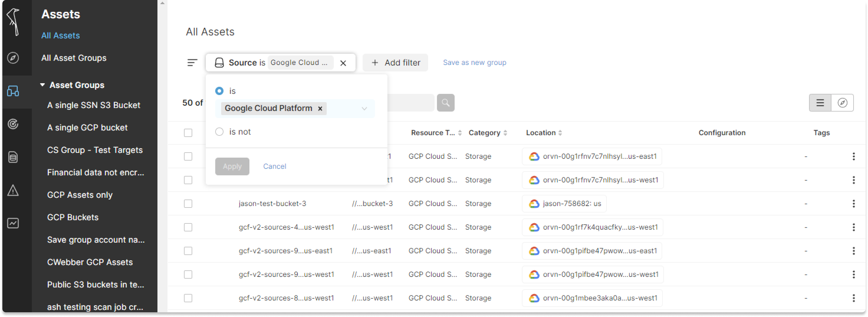Open the analytics chart icon in left rail

point(13,223)
